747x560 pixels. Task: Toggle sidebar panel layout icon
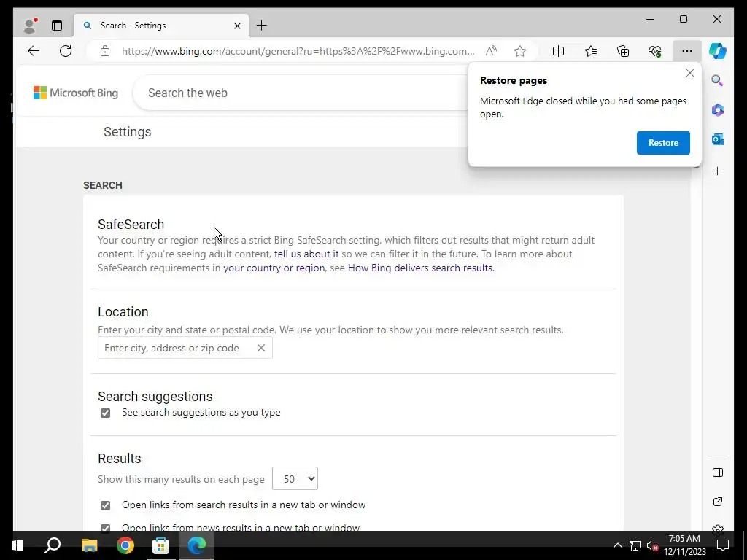[718, 472]
